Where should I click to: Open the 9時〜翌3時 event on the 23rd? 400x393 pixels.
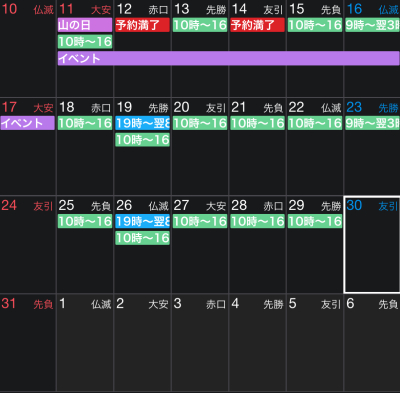click(x=372, y=123)
